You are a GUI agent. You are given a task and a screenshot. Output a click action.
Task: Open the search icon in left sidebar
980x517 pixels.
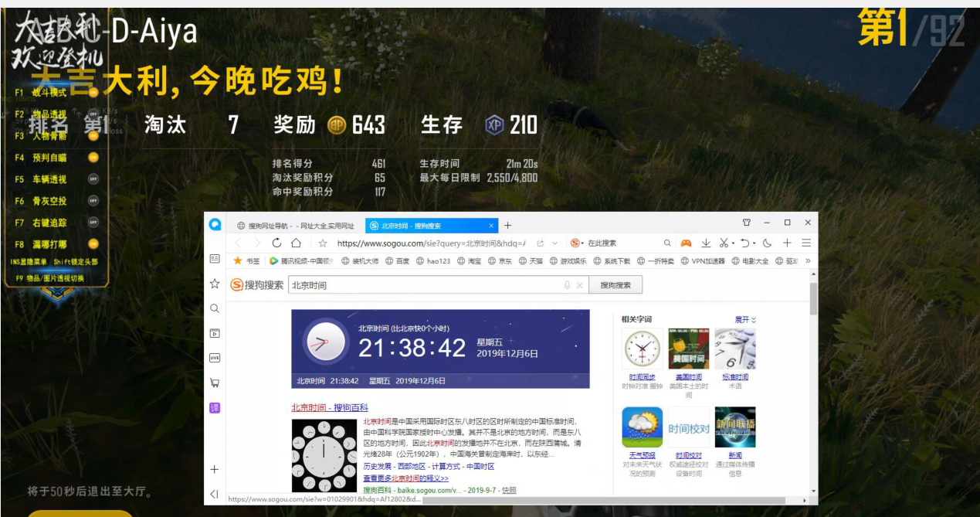point(215,308)
